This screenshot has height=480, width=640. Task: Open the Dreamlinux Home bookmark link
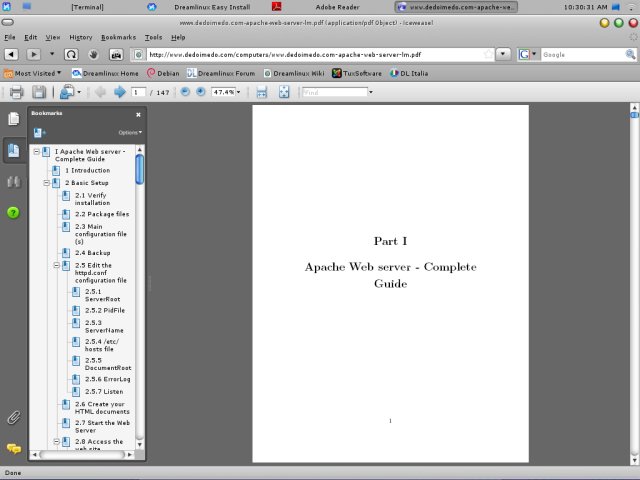point(105,73)
